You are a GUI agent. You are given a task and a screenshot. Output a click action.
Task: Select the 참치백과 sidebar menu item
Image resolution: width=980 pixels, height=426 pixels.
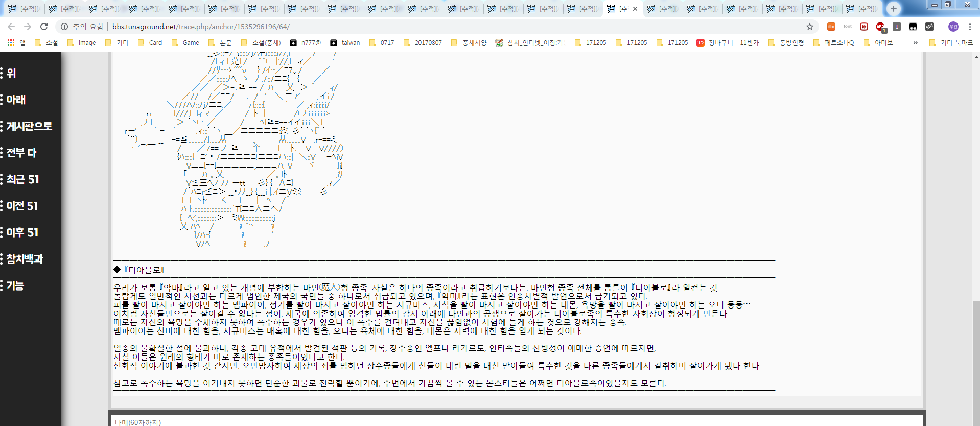coord(25,259)
